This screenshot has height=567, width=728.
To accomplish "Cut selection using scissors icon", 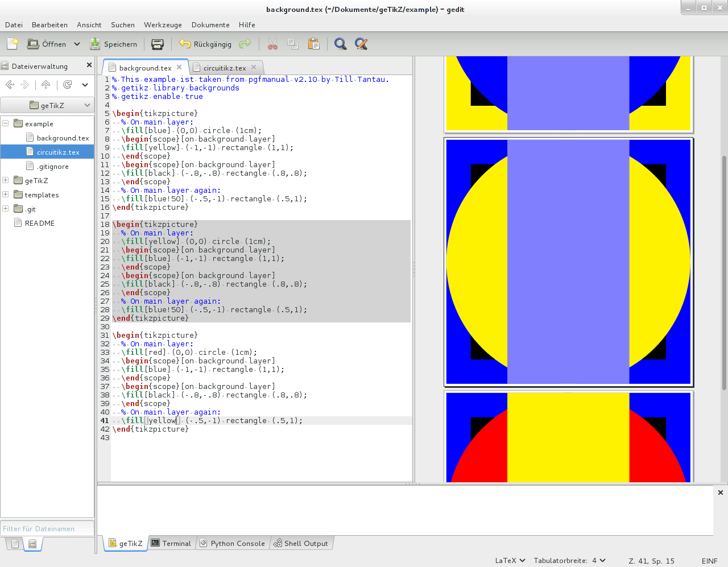I will [272, 44].
